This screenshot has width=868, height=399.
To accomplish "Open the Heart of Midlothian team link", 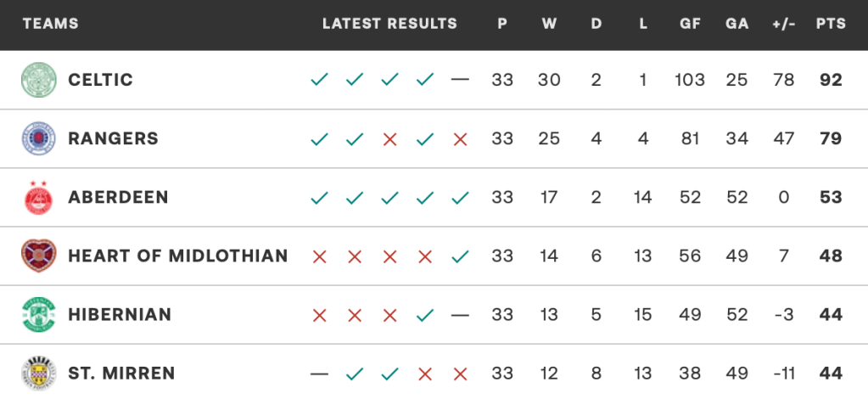I will point(177,256).
